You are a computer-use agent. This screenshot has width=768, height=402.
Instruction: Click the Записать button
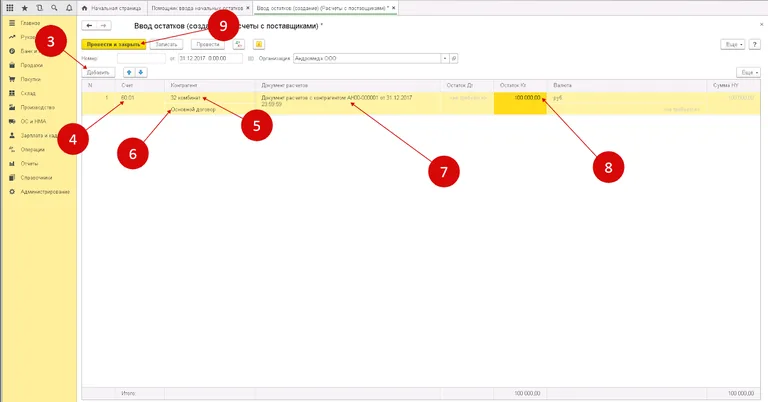click(166, 44)
